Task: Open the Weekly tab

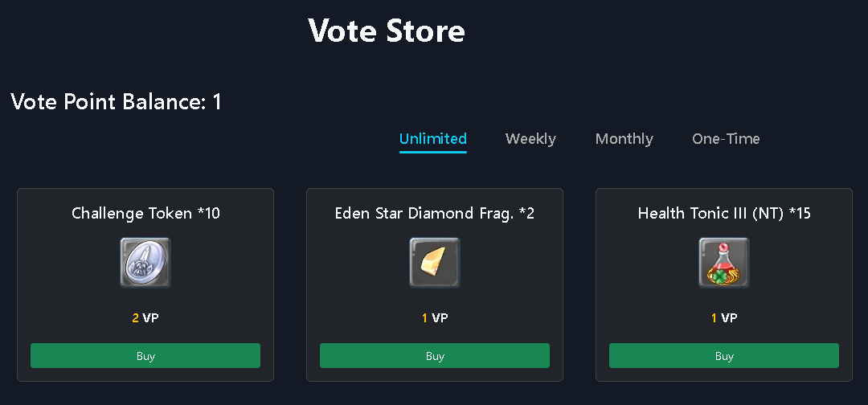Action: pyautogui.click(x=530, y=139)
